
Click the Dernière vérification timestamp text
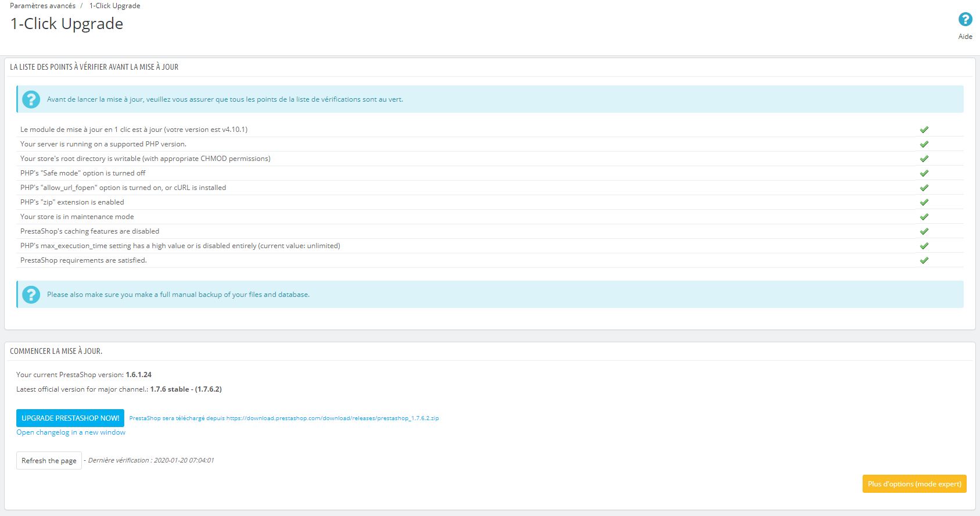point(151,460)
